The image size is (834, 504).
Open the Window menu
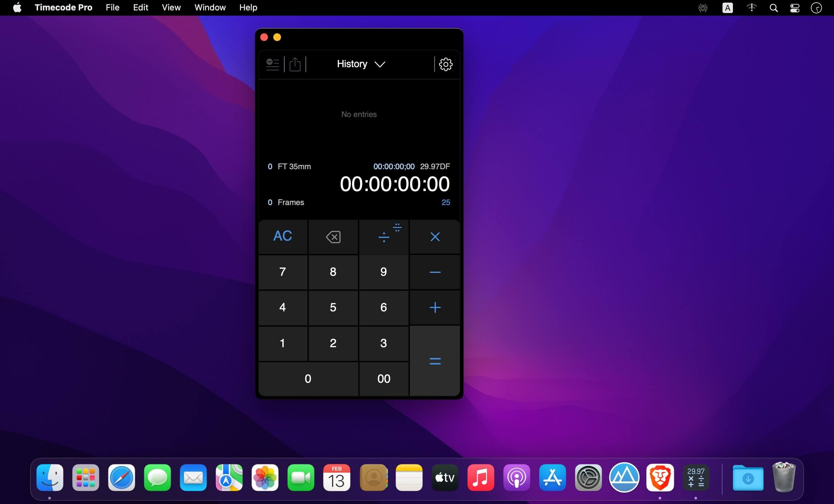[210, 7]
